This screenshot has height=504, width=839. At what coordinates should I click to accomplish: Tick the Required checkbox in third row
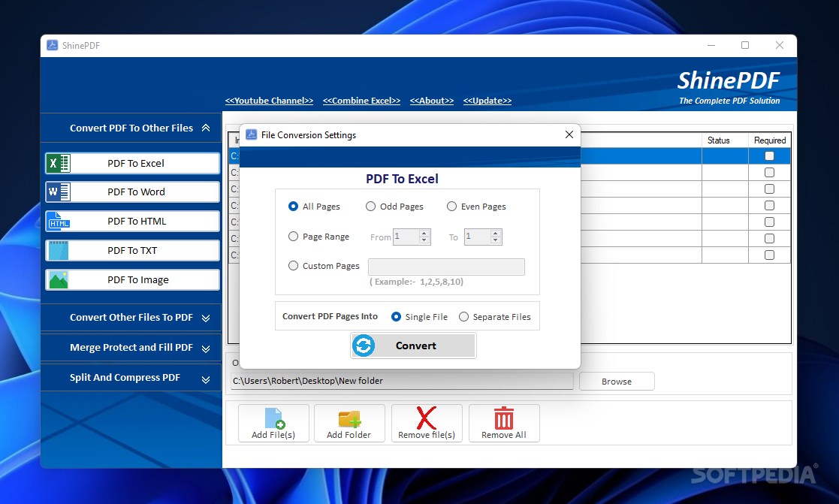(x=769, y=189)
